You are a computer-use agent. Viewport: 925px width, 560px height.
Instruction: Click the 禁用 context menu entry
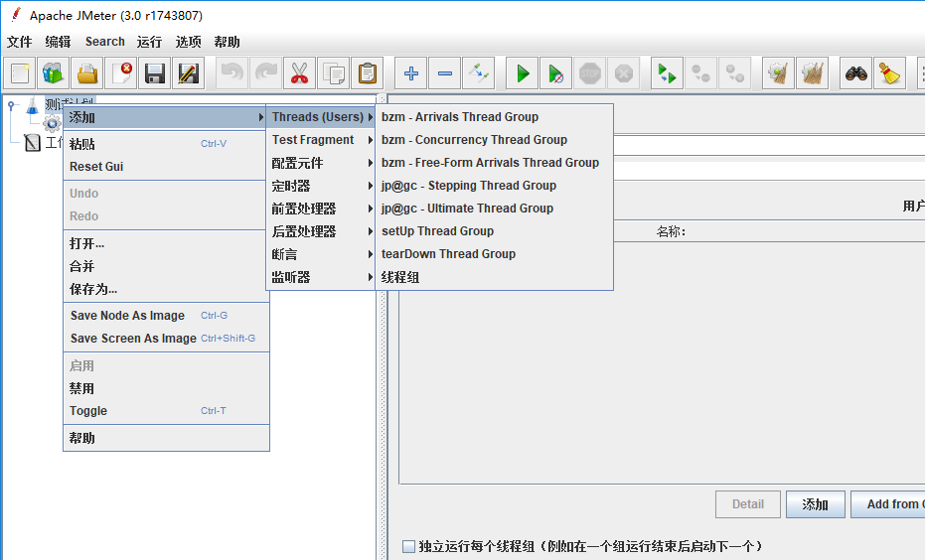[166, 388]
